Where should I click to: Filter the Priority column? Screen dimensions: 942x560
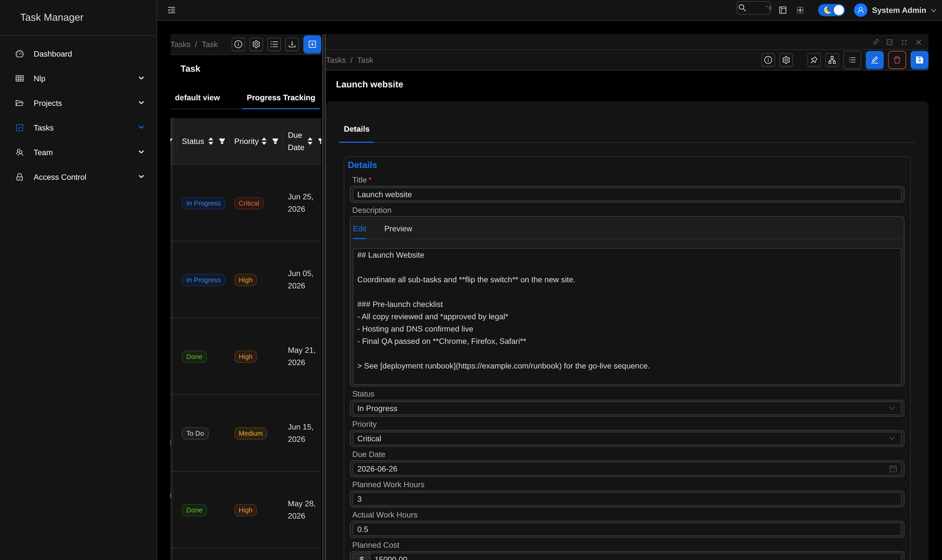pos(275,141)
